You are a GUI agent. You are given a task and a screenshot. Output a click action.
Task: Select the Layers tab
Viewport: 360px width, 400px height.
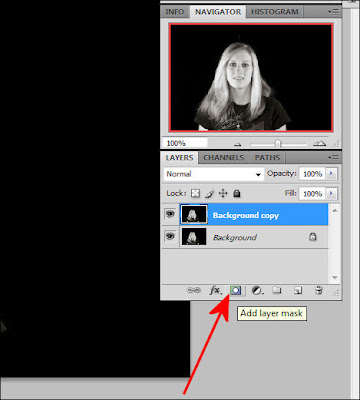coord(179,158)
